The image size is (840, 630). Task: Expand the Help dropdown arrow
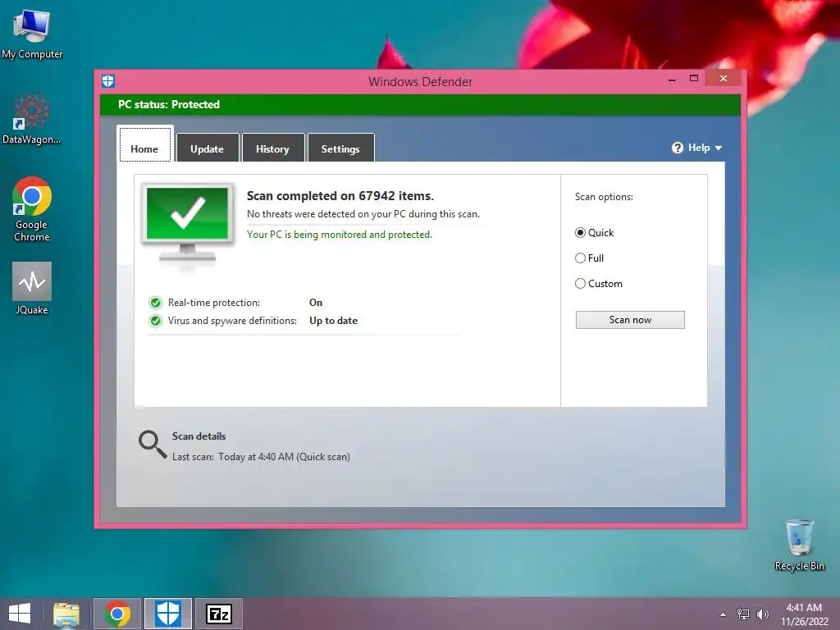pyautogui.click(x=719, y=148)
